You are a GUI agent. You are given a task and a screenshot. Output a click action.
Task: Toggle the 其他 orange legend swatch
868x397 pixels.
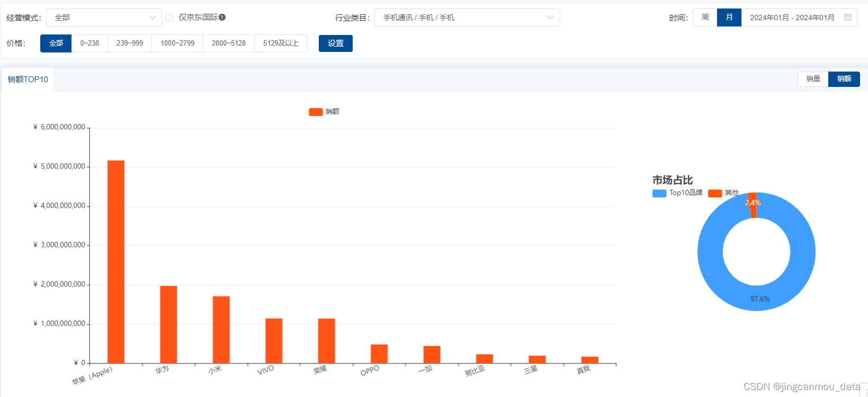click(715, 193)
